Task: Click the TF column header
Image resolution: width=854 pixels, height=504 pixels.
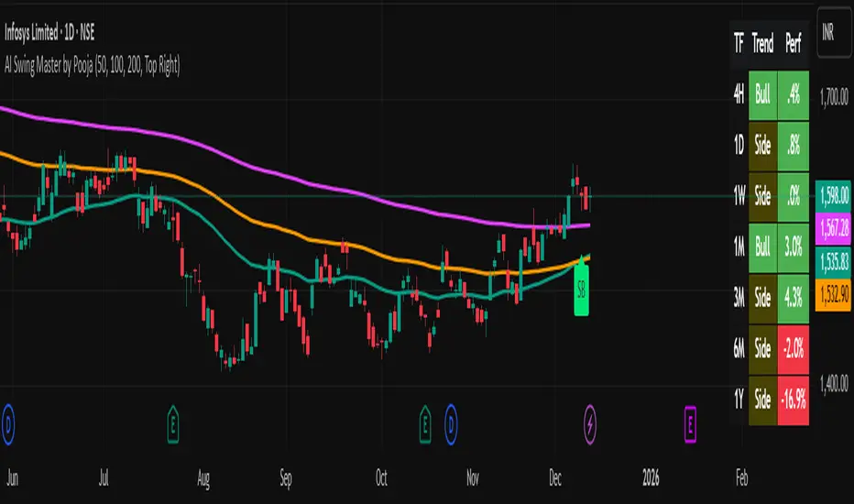Action: click(739, 43)
